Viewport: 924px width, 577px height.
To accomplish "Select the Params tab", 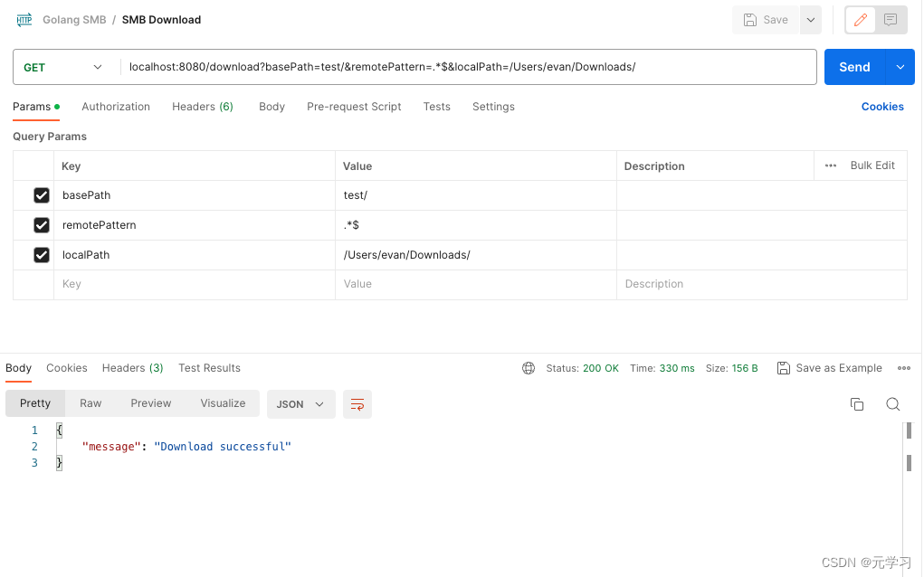I will 36,107.
